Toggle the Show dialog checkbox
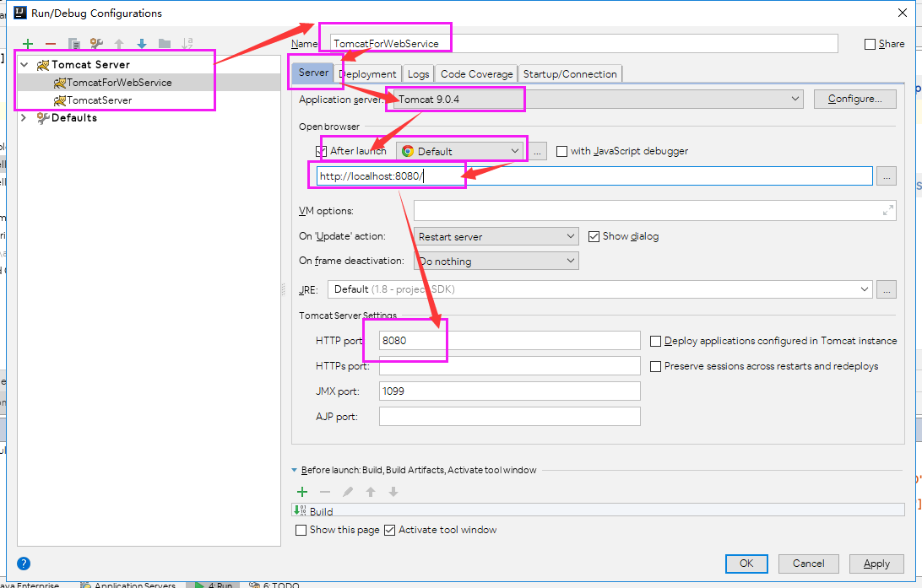The height and width of the screenshot is (588, 922). click(594, 237)
